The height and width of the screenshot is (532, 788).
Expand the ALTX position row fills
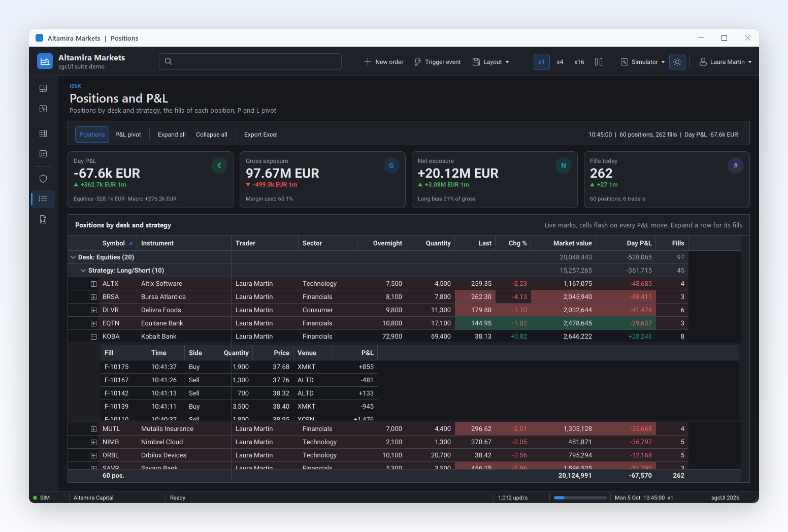click(93, 284)
